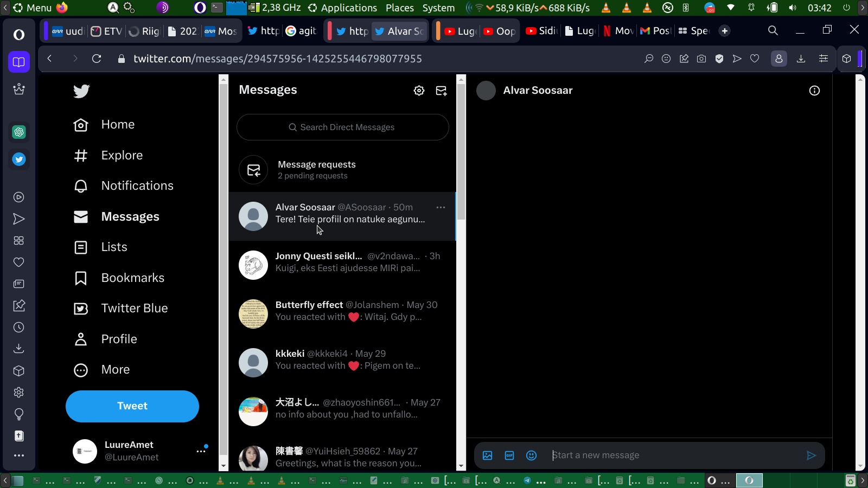The height and width of the screenshot is (488, 868).
Task: Search open tabs with magnifier icon
Action: [x=773, y=31]
